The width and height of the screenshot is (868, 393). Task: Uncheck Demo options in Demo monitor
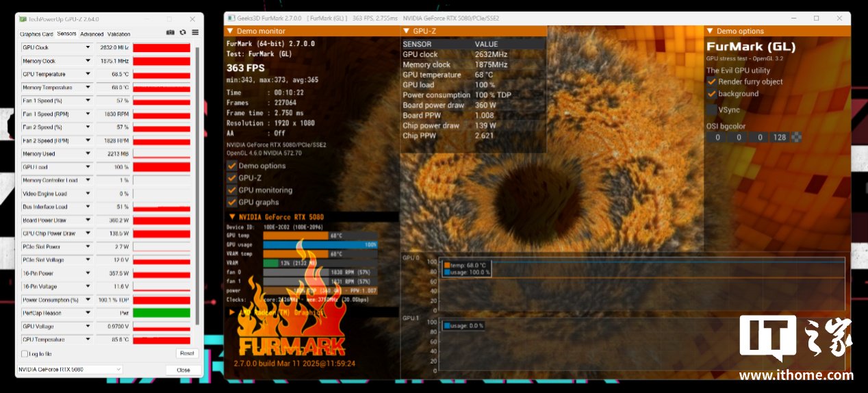tap(231, 166)
